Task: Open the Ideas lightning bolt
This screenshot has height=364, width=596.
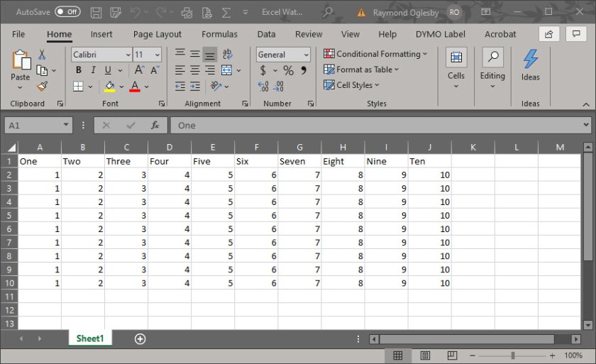Action: point(530,59)
